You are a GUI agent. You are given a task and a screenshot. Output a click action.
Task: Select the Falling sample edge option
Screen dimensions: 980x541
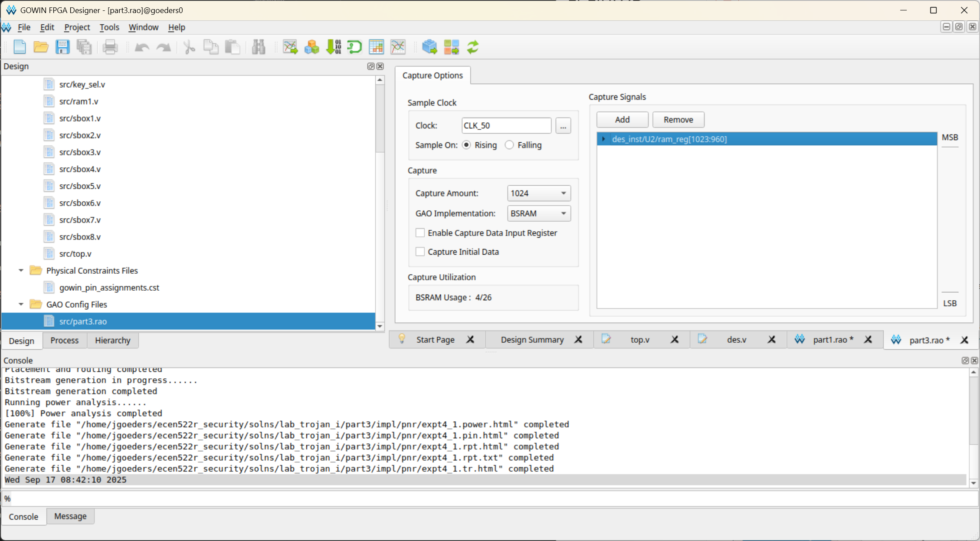[x=509, y=145]
